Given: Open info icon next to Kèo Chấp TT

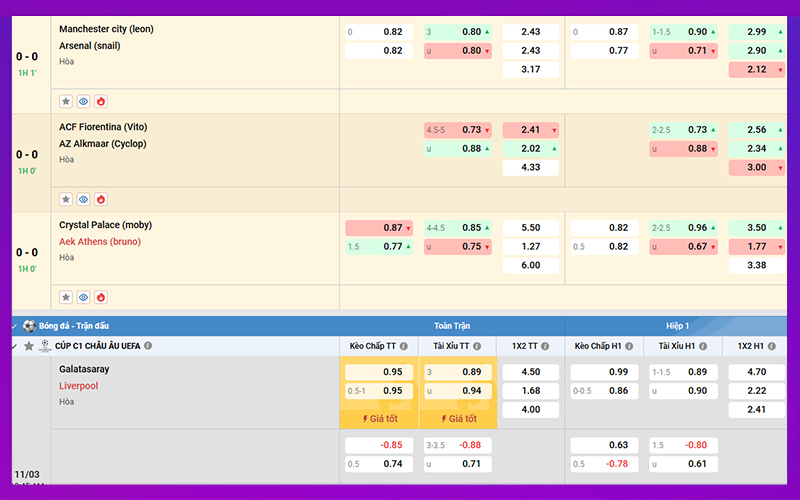Looking at the screenshot, I should (x=404, y=346).
